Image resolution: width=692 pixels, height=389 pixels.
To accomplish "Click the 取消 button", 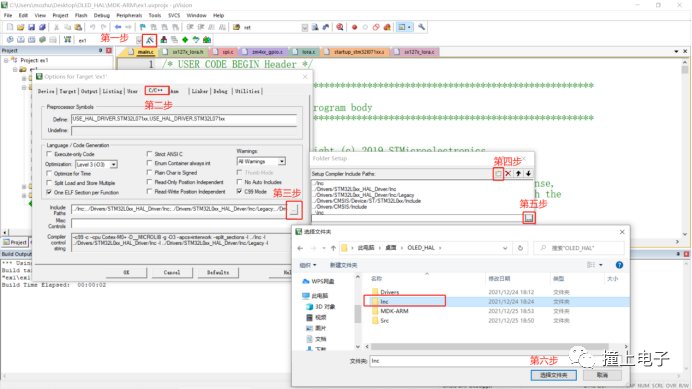I will tap(602, 375).
